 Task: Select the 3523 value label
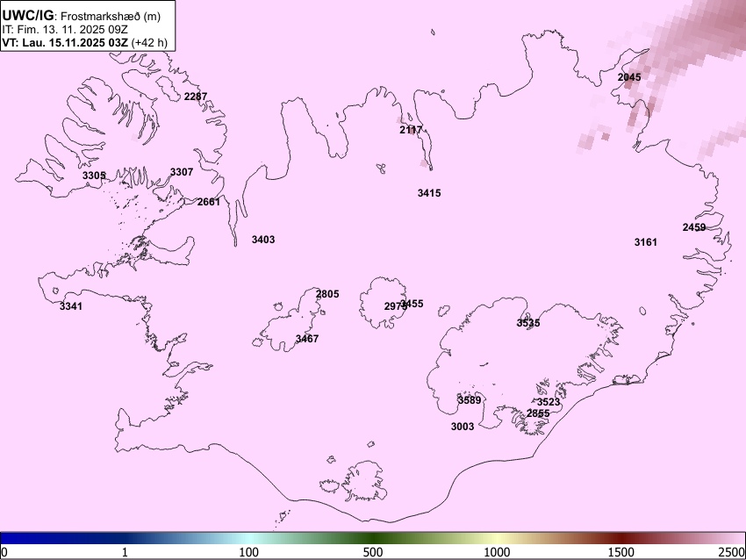pyautogui.click(x=549, y=403)
